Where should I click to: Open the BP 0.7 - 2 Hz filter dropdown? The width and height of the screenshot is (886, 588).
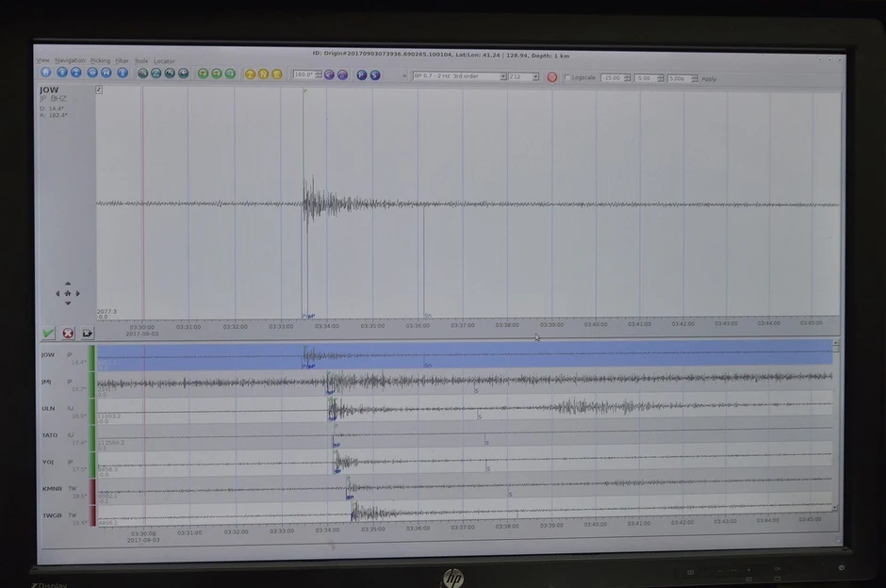click(459, 76)
